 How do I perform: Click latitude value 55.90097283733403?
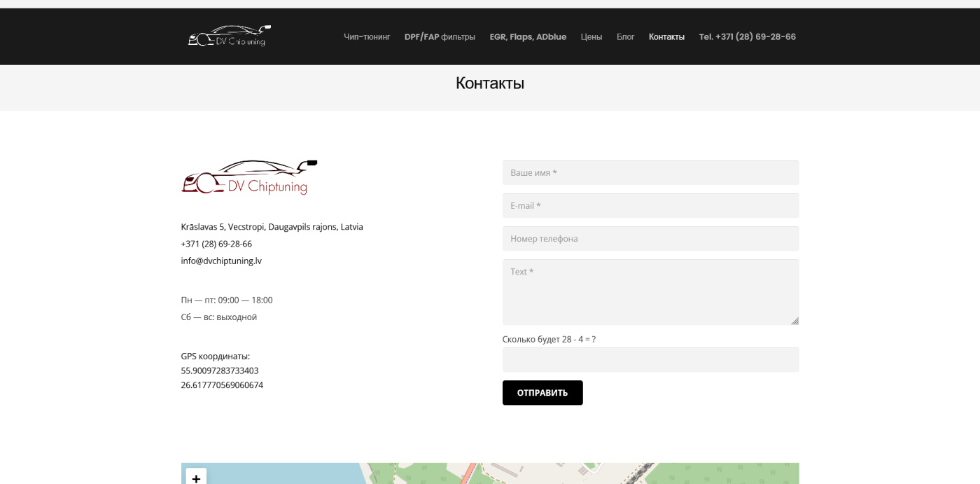click(220, 371)
